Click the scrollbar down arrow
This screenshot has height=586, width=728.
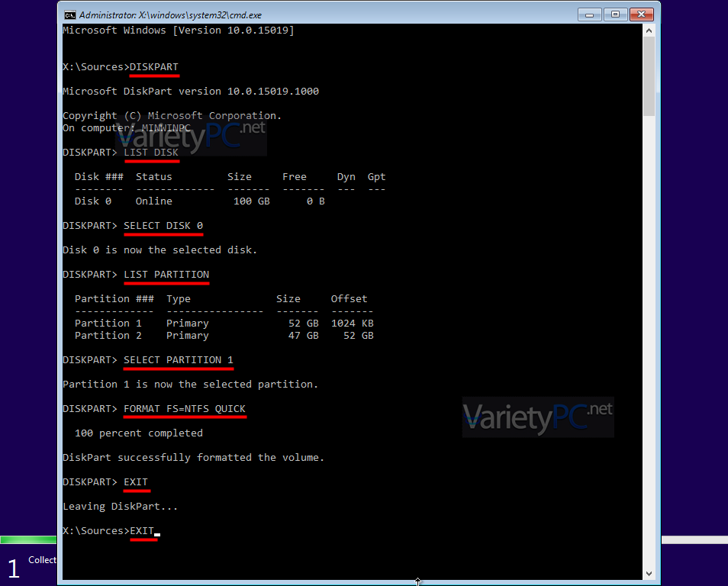tap(649, 574)
